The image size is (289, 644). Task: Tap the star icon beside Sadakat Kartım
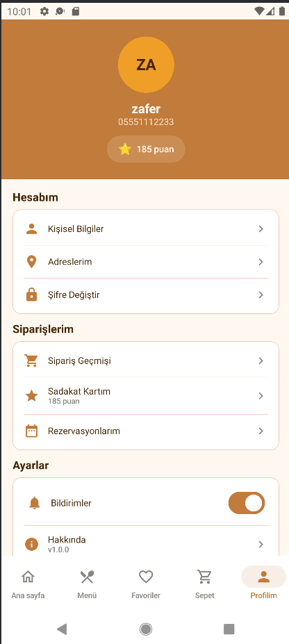[32, 396]
